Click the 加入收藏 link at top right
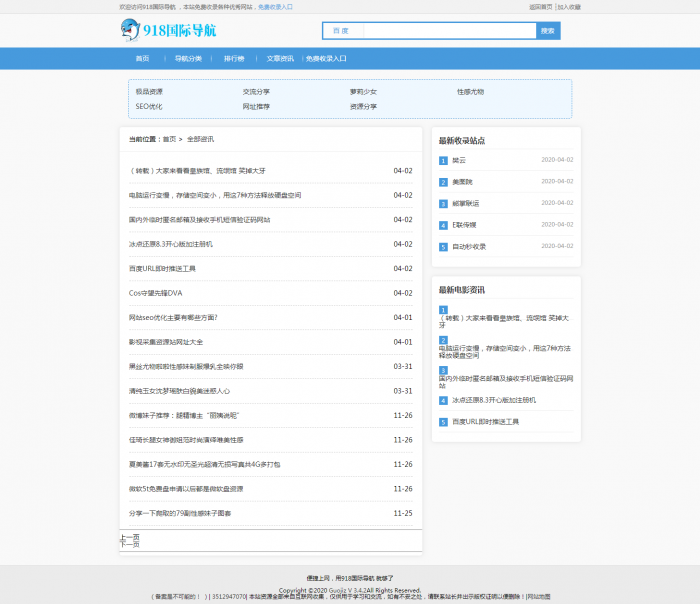The height and width of the screenshot is (604, 700). click(x=568, y=6)
